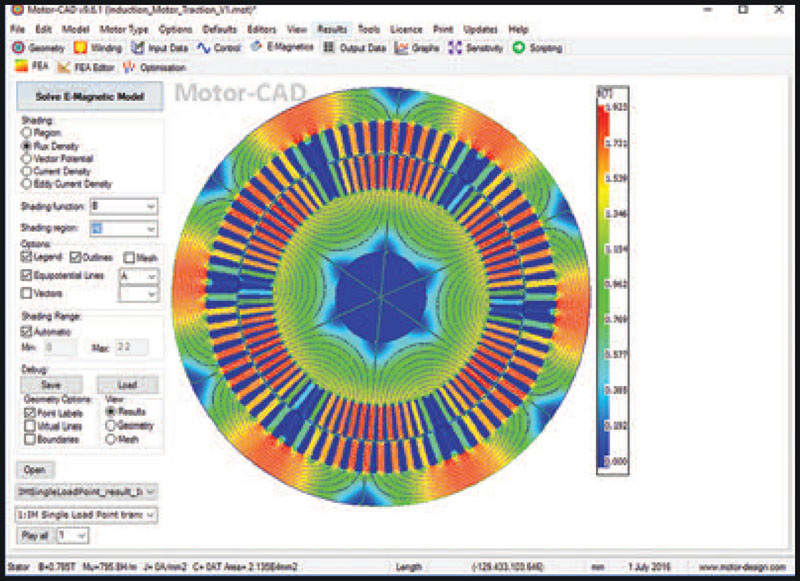Open the View menu
This screenshot has width=800, height=581.
[296, 29]
